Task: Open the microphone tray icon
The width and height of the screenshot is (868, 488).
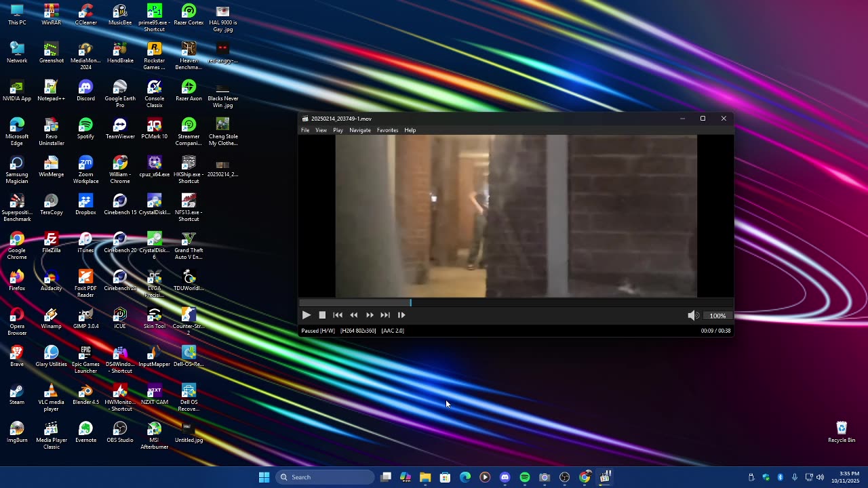Action: (x=795, y=477)
